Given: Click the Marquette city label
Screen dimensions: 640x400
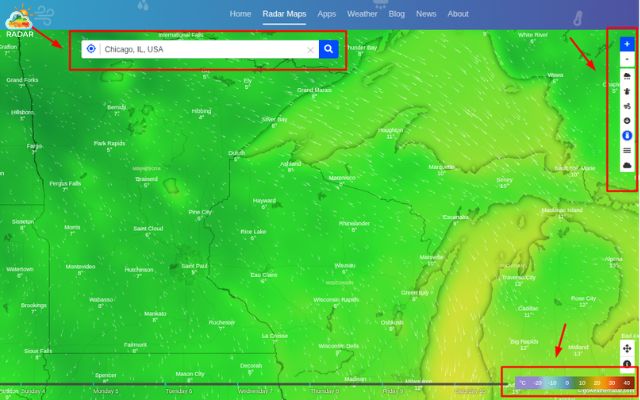Looking at the screenshot, I should 441,167.
